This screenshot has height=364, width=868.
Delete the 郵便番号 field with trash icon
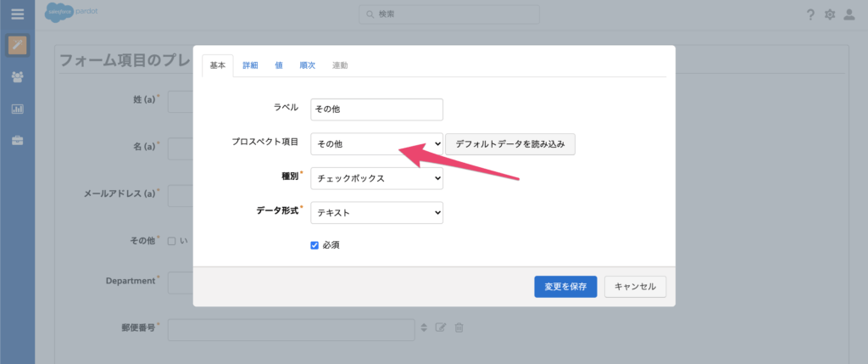[459, 328]
